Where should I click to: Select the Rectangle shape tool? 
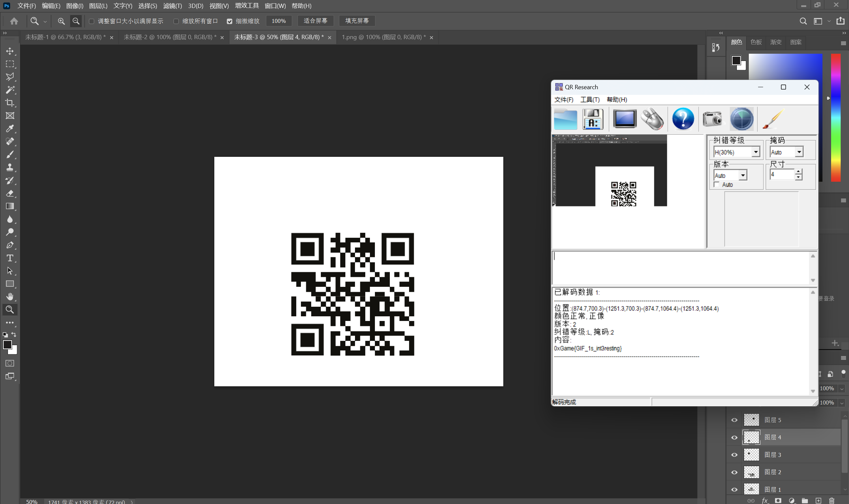point(10,284)
